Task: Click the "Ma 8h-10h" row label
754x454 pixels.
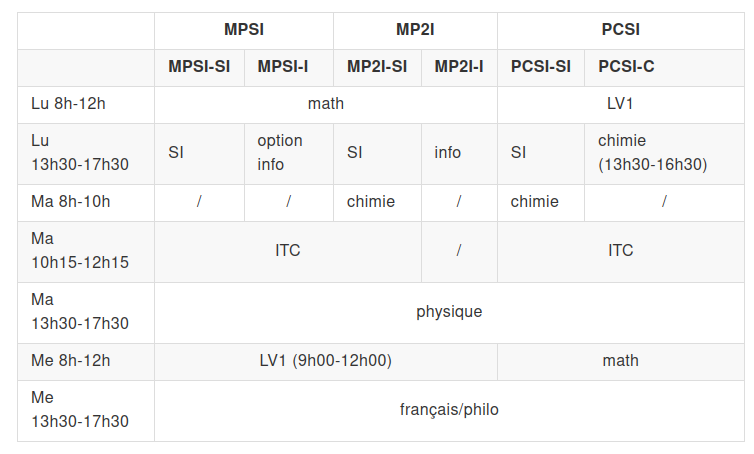Action: coord(71,202)
